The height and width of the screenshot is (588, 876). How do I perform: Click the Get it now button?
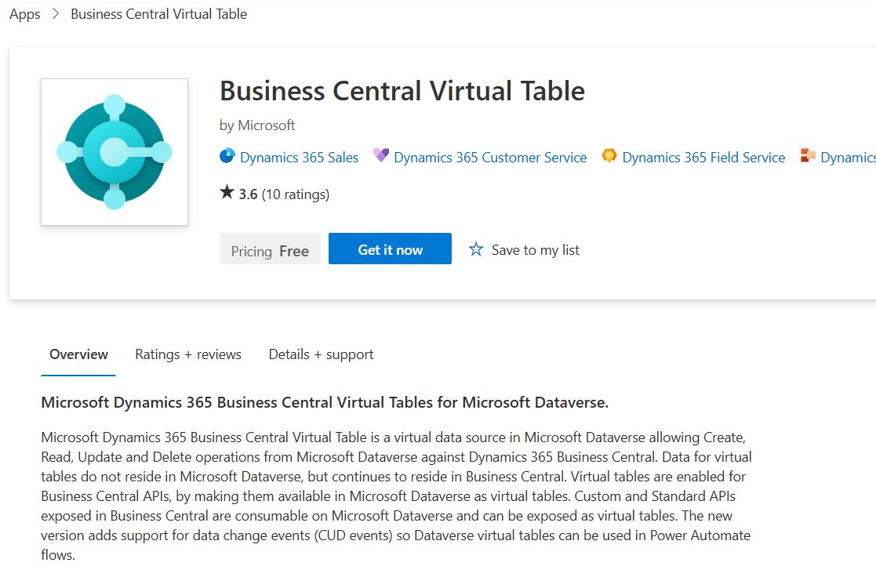390,248
